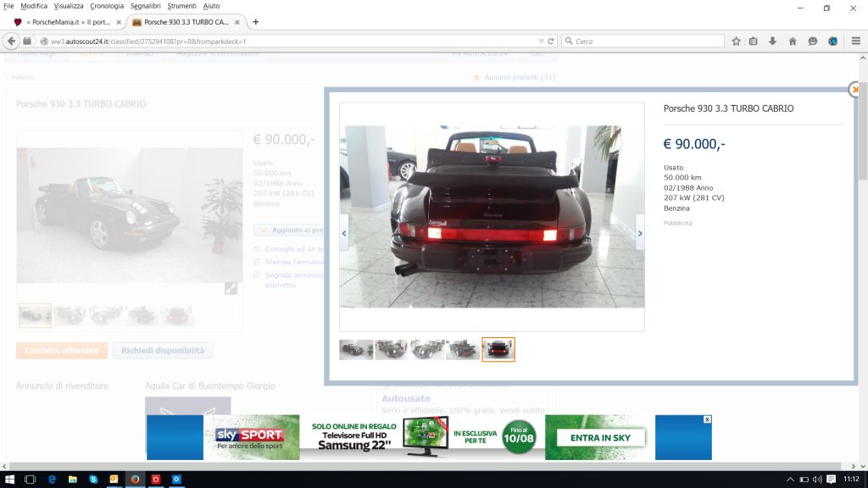
Task: Open the Segnalibri menu
Action: [x=145, y=6]
